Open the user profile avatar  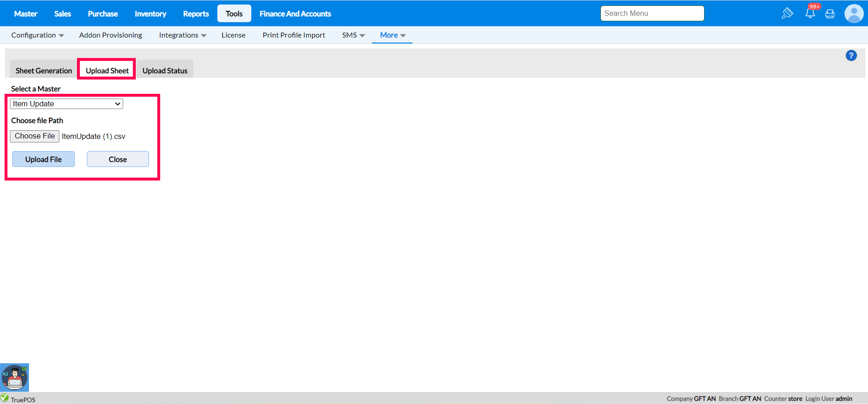point(854,14)
